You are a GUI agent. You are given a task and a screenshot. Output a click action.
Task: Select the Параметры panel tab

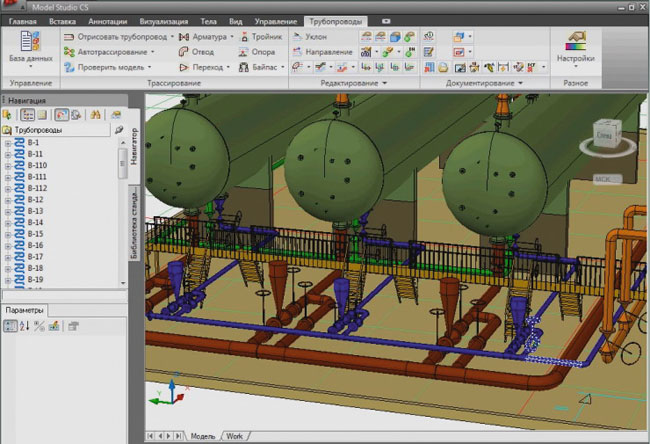[24, 310]
